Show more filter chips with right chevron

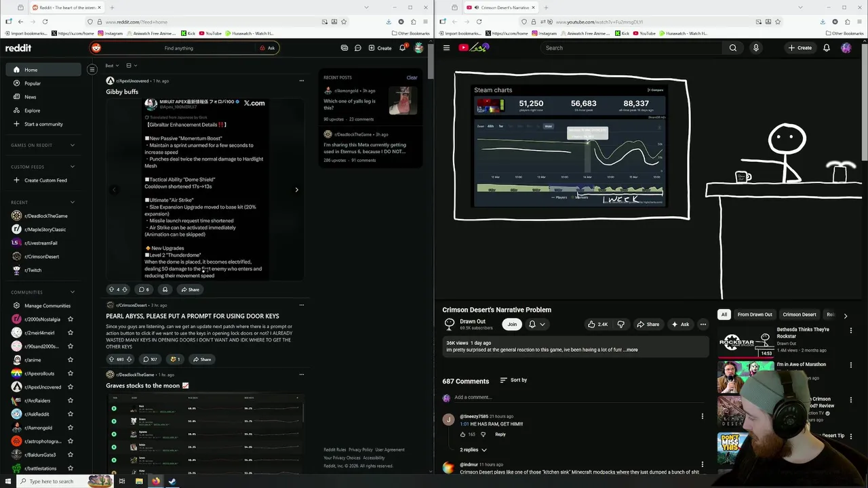[x=846, y=316]
